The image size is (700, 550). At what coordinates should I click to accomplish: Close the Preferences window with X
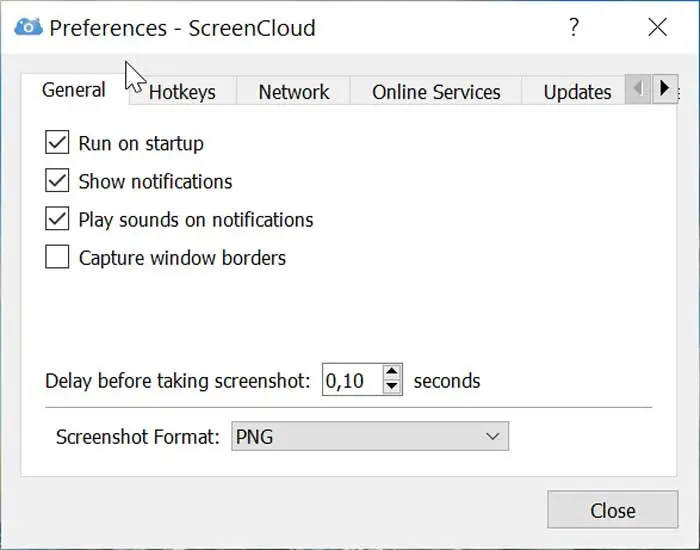click(657, 28)
